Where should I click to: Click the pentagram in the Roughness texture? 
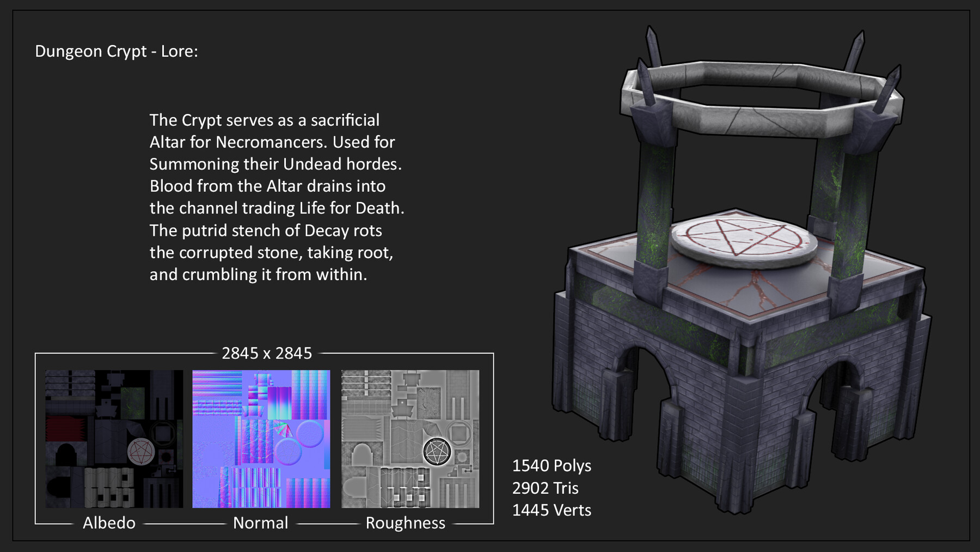(x=437, y=451)
